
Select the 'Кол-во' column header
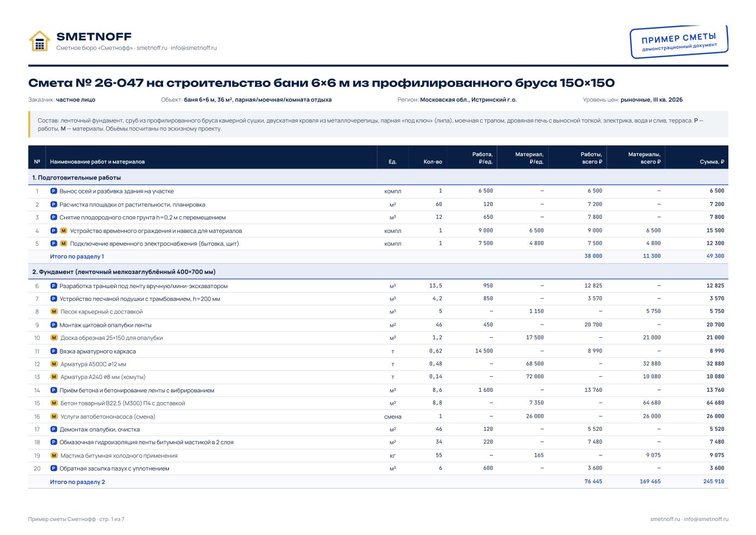[433, 162]
